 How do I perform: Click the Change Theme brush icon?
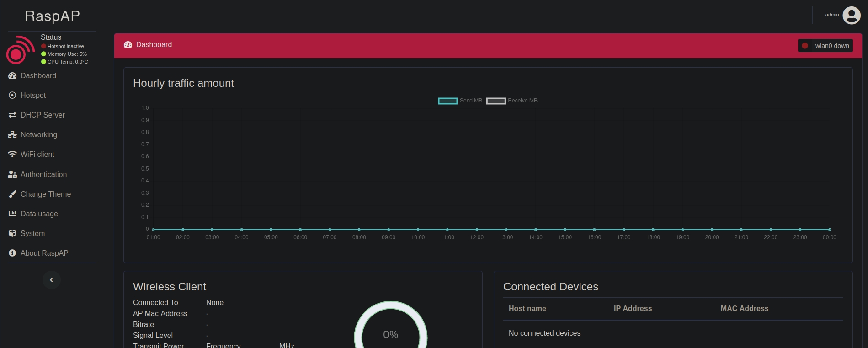coord(12,194)
